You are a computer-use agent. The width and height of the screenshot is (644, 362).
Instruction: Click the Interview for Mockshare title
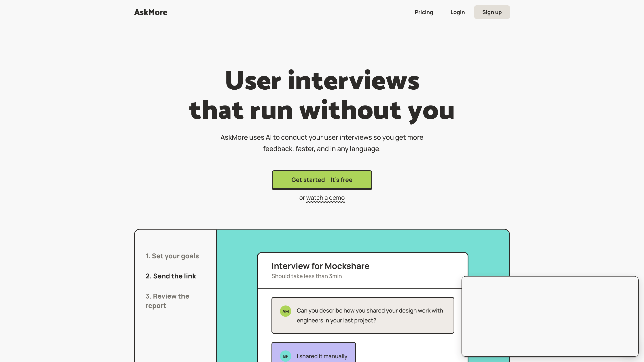tap(320, 266)
